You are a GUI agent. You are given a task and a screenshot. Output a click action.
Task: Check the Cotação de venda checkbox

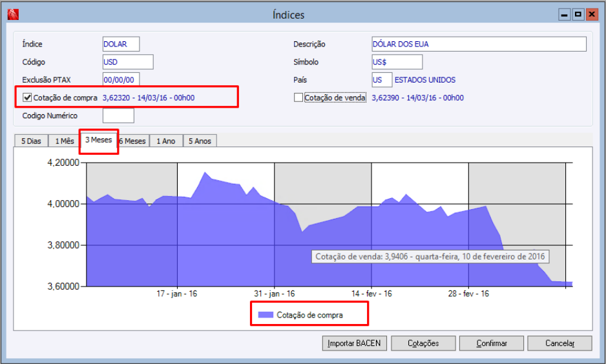point(298,97)
